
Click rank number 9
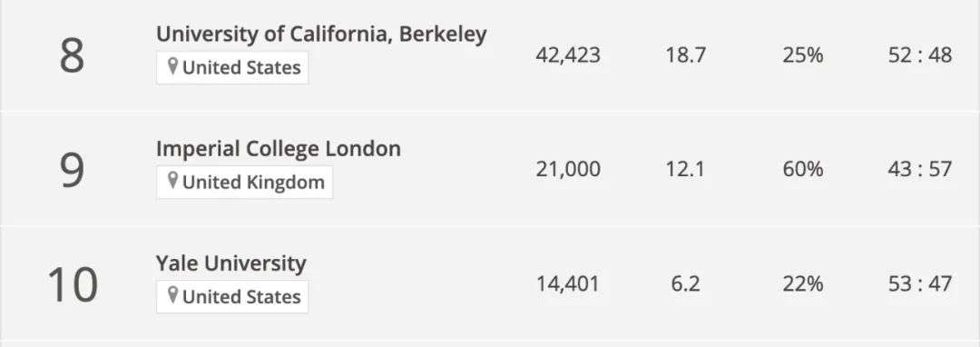(x=72, y=171)
